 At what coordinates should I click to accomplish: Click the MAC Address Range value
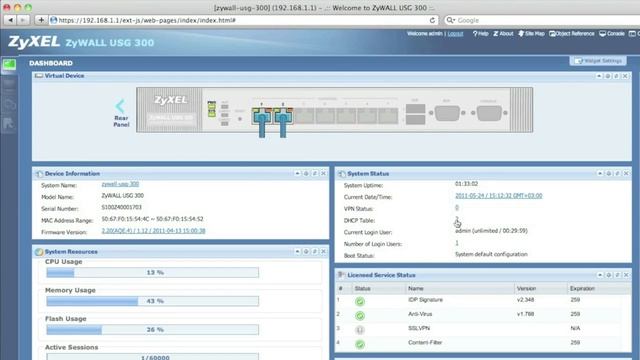pyautogui.click(x=152, y=219)
